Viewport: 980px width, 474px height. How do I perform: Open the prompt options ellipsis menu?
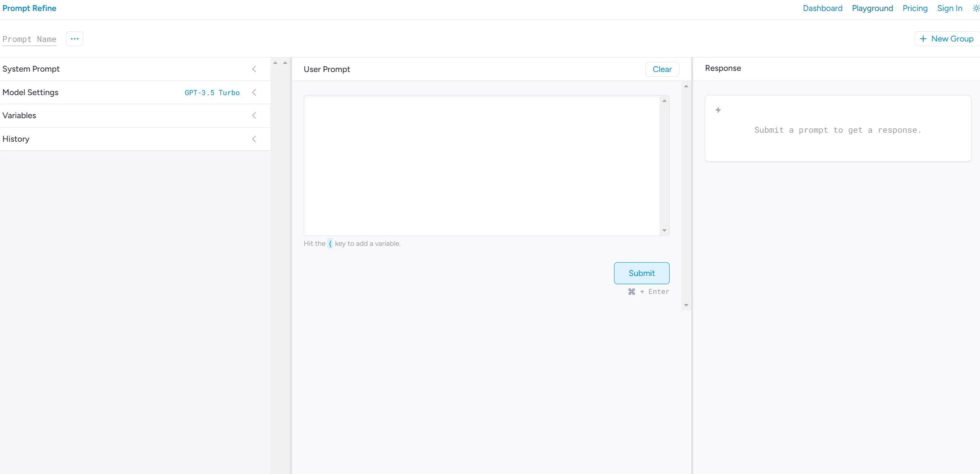[x=74, y=39]
